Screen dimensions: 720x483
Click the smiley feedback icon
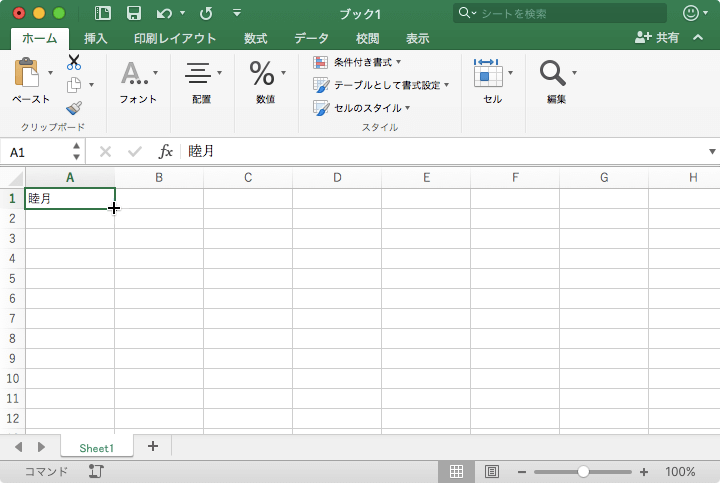691,13
